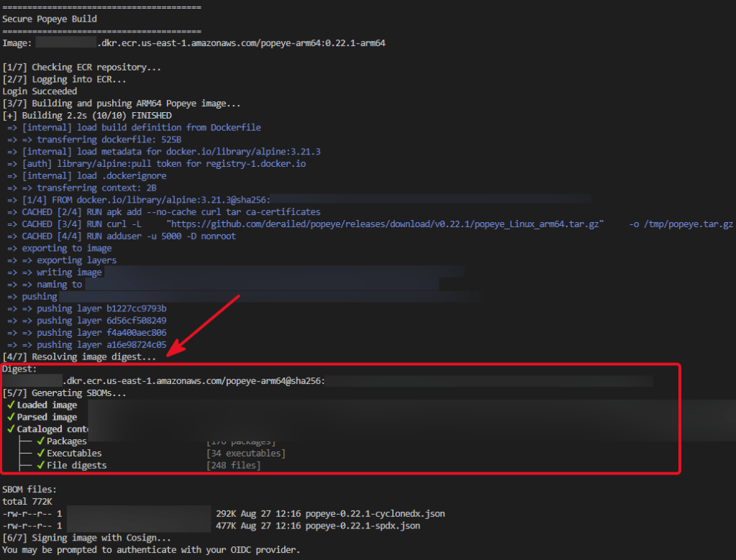
Task: Click the 'Packages' tree entry
Action: [67, 441]
